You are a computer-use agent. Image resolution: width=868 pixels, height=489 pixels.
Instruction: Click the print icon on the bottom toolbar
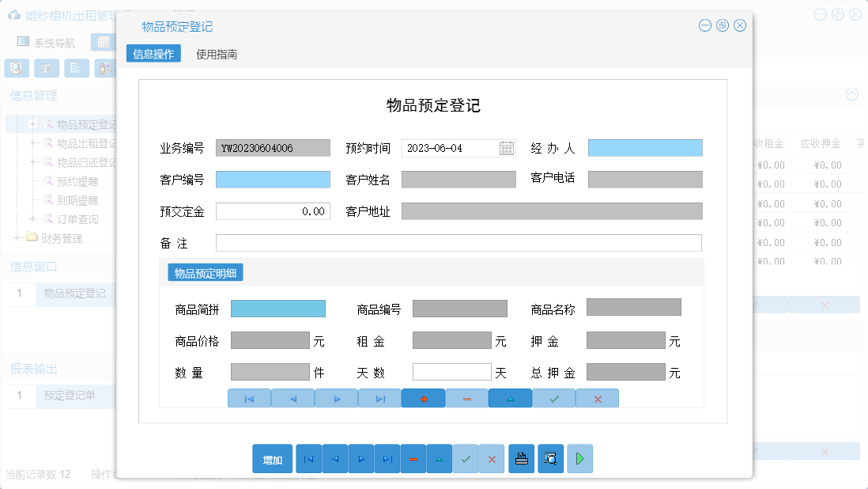(521, 458)
